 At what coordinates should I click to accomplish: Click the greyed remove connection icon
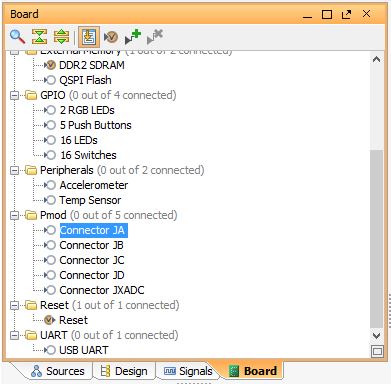click(155, 37)
